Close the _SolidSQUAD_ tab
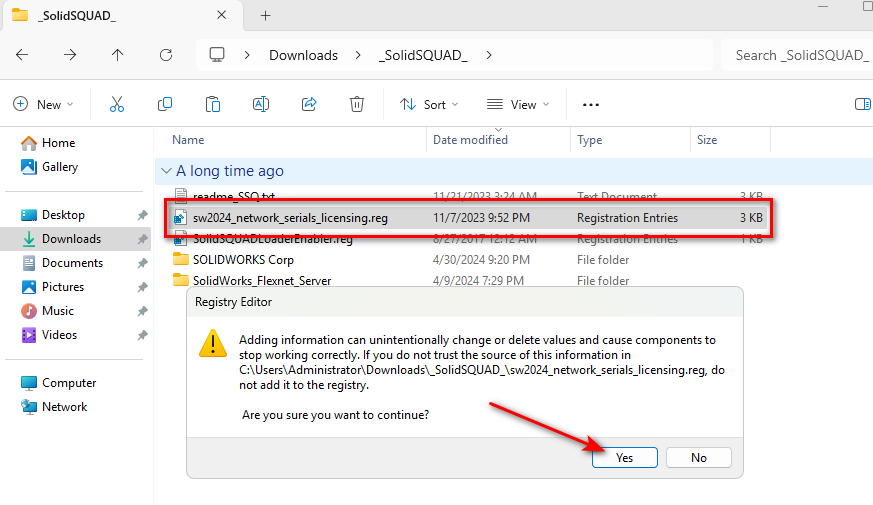 (222, 15)
